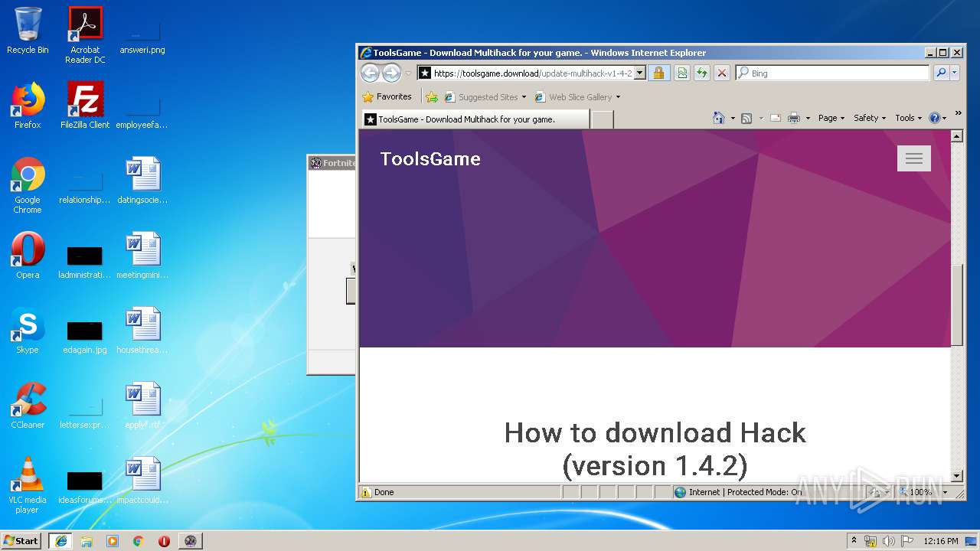Stop loading with the red X icon
Screen dimensions: 980x551
click(722, 73)
